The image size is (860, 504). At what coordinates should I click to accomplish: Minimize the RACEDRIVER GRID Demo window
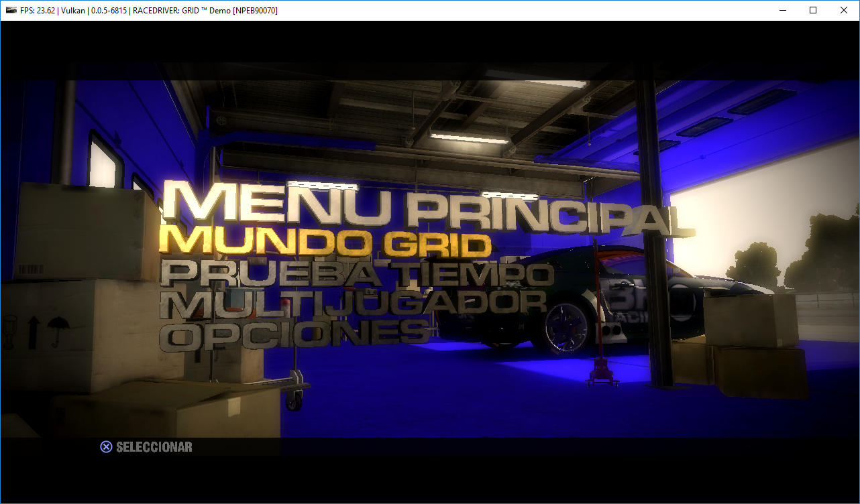click(782, 10)
